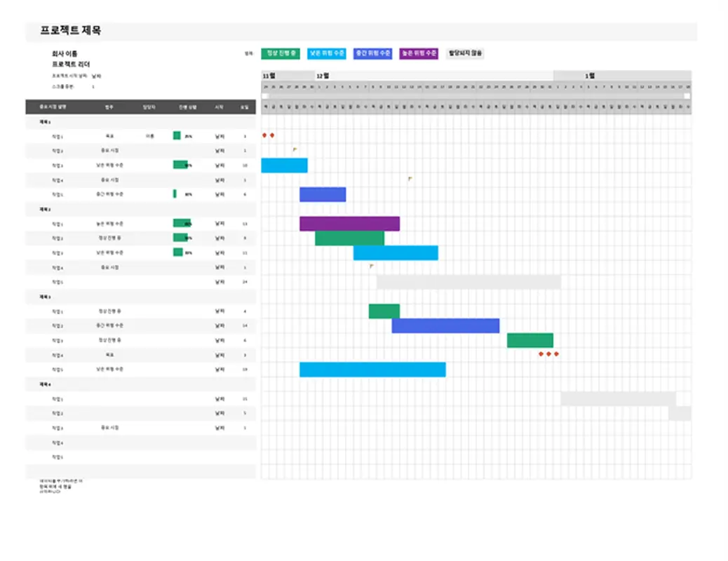Viewport: 728px width, 561px height.
Task: Click the 담당자 column header
Action: click(149, 107)
